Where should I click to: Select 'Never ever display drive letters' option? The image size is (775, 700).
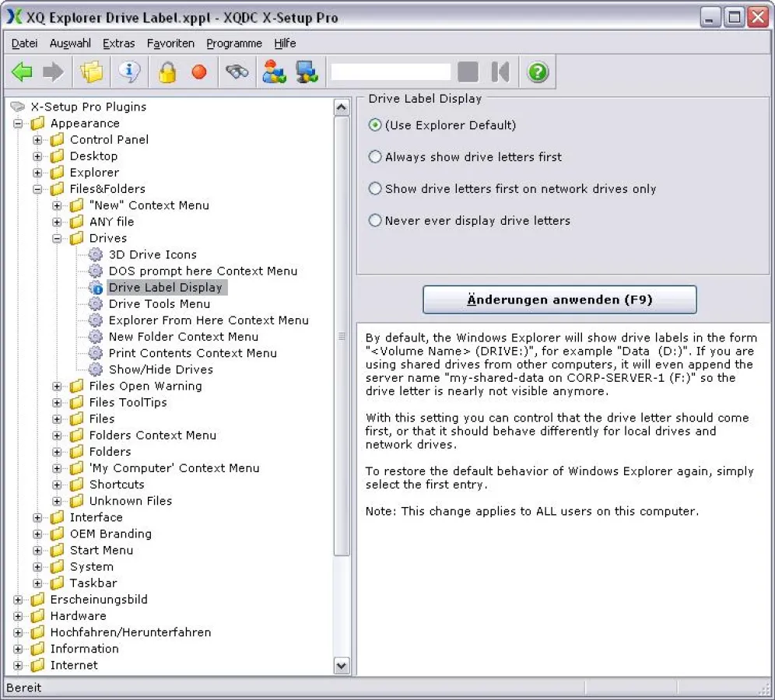coord(376,221)
